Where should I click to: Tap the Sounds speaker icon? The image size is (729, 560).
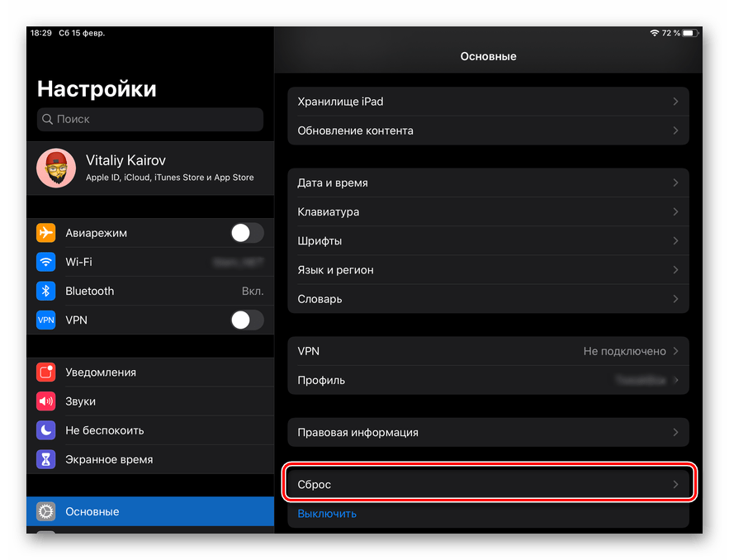[x=46, y=401]
